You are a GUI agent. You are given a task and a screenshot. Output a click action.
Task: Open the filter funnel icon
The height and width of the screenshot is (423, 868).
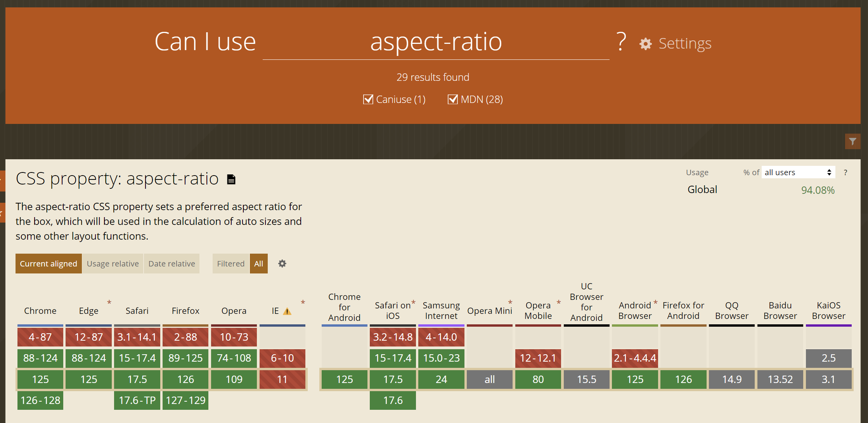click(x=852, y=141)
